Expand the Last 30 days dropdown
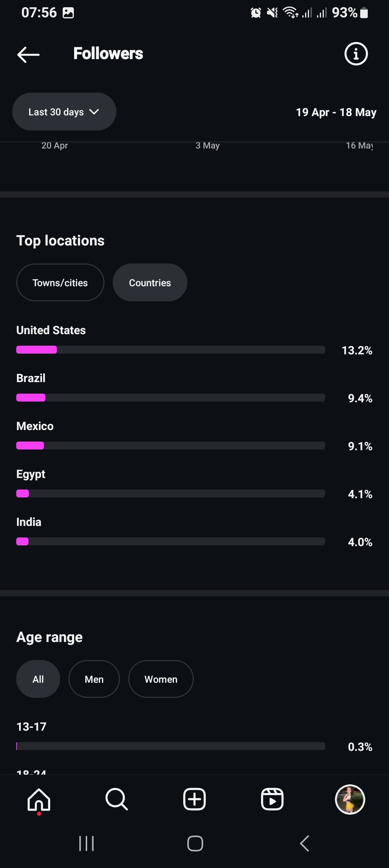The height and width of the screenshot is (868, 389). tap(64, 112)
